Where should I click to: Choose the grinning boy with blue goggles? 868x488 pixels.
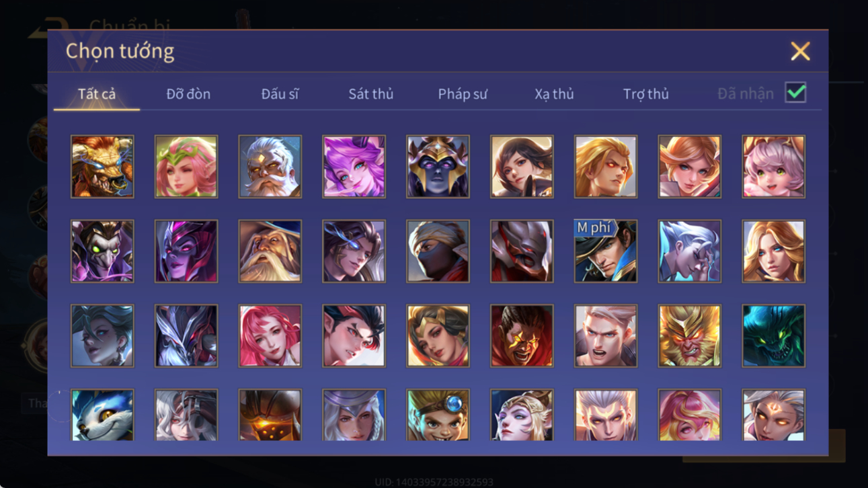pos(438,415)
